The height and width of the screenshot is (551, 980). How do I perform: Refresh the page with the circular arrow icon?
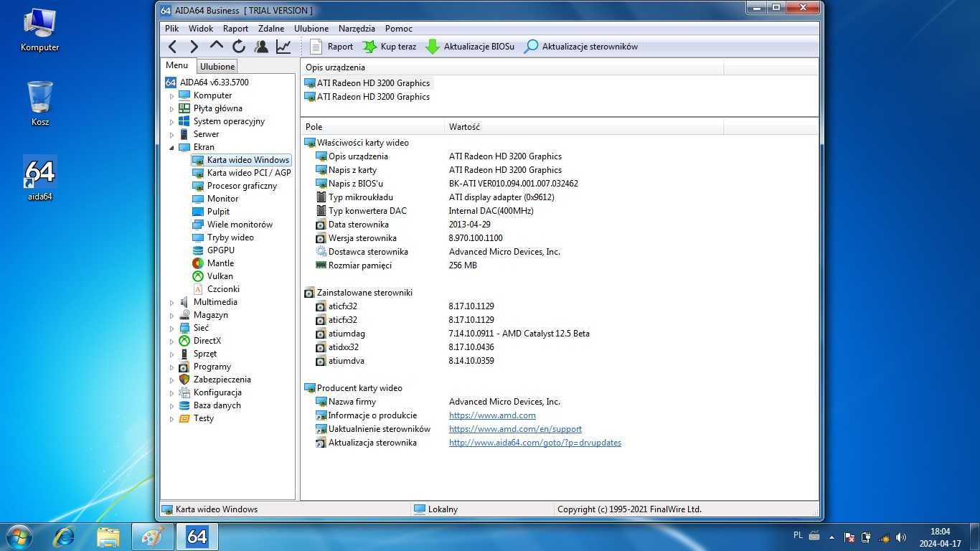click(x=239, y=47)
